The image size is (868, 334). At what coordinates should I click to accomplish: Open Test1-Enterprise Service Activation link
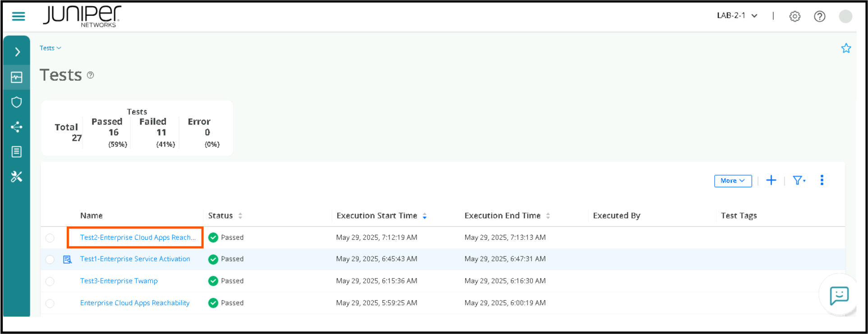[135, 259]
